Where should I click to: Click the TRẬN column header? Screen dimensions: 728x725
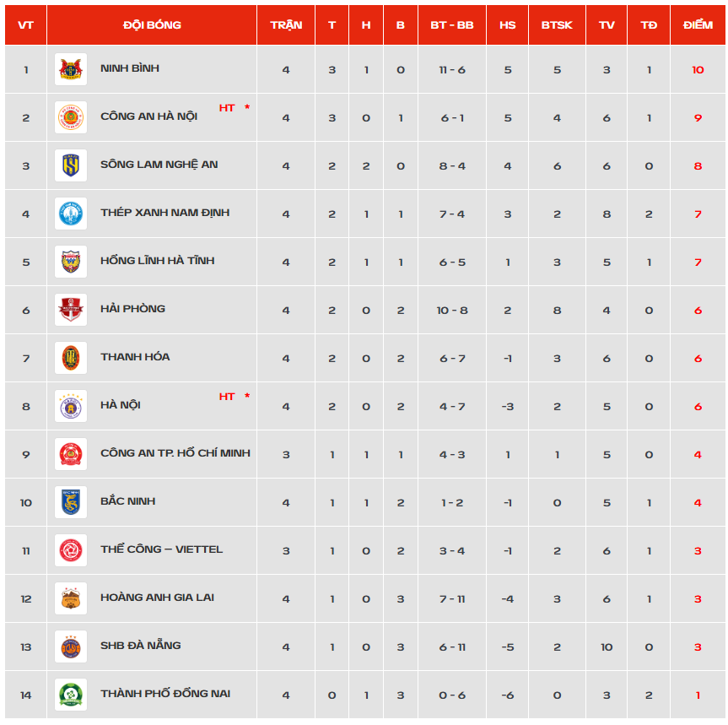[x=286, y=25]
